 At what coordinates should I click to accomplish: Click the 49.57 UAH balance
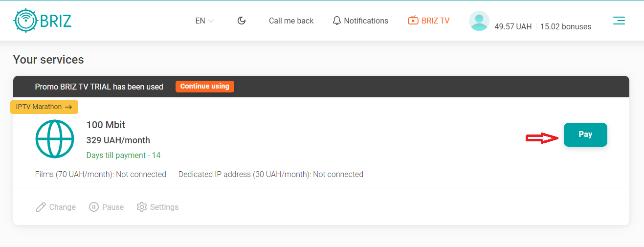point(513,27)
